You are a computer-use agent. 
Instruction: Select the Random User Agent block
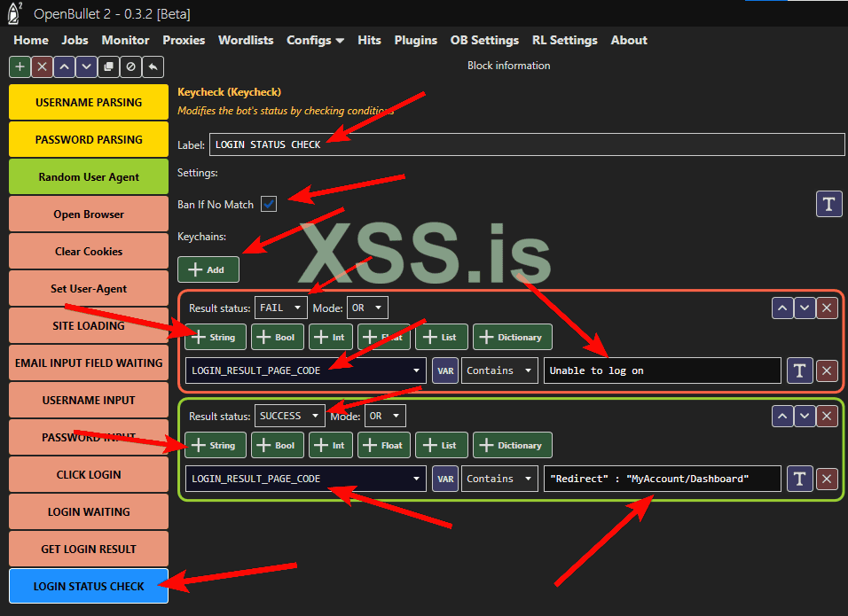[89, 176]
